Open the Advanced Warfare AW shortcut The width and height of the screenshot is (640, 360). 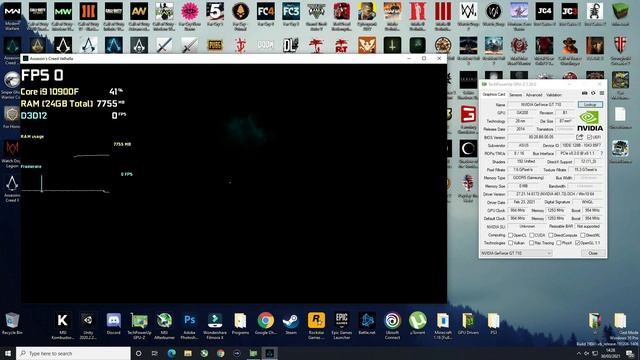click(x=139, y=12)
